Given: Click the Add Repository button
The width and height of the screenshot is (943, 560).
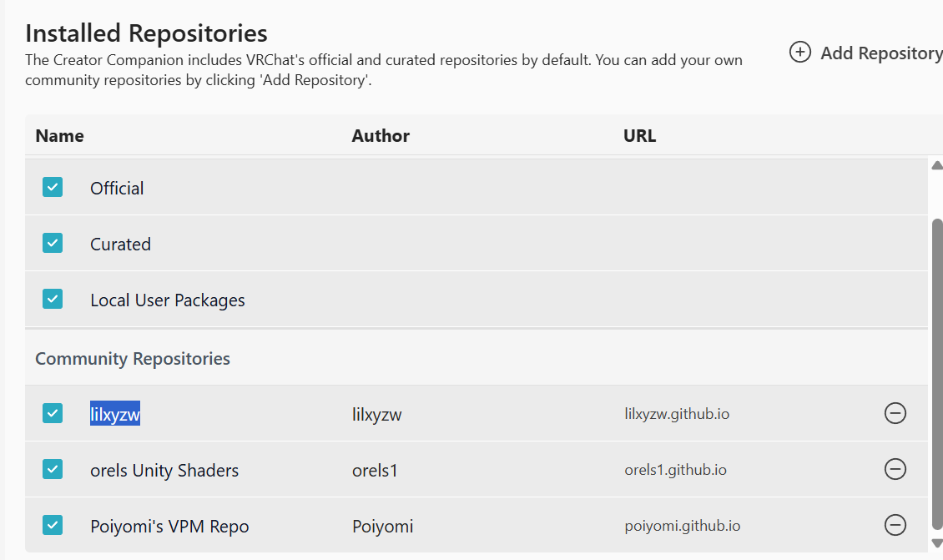Looking at the screenshot, I should 866,53.
